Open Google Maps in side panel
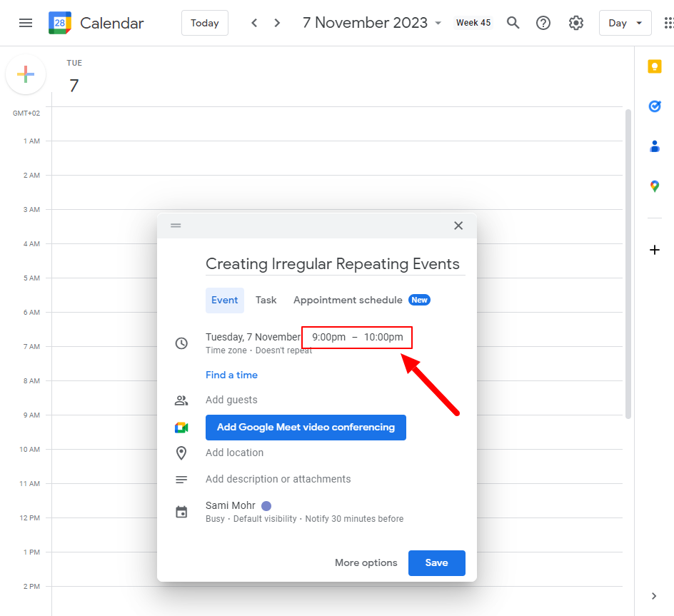This screenshot has width=674, height=616. click(654, 186)
